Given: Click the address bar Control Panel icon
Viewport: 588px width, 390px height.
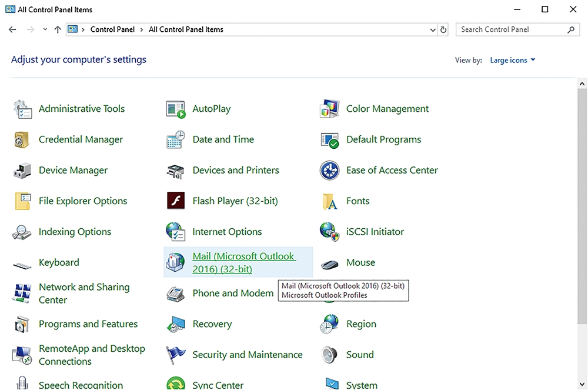Looking at the screenshot, I should (73, 29).
